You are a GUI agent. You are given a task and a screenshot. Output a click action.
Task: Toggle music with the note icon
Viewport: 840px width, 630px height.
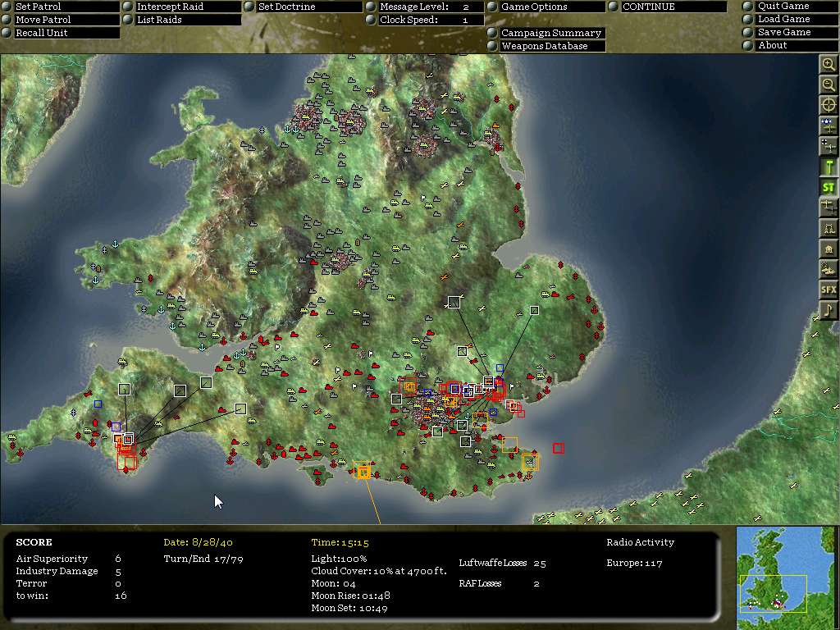point(829,309)
